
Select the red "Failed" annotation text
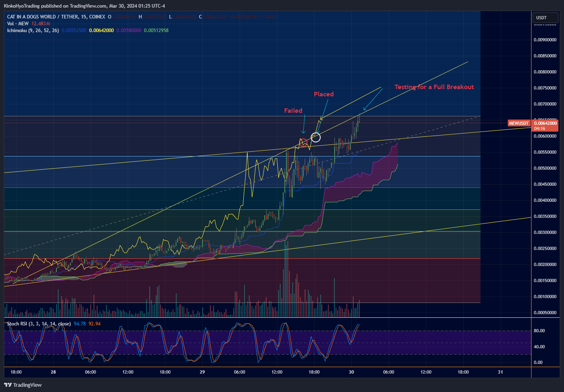(293, 110)
